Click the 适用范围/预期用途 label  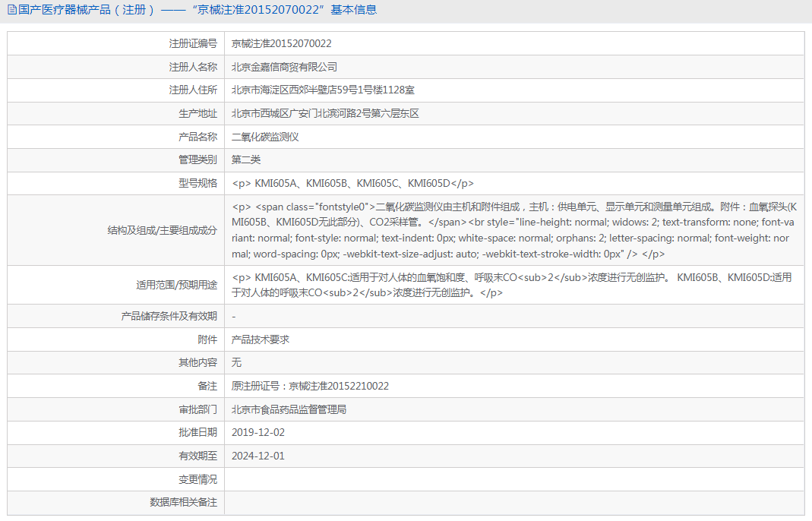[176, 285]
